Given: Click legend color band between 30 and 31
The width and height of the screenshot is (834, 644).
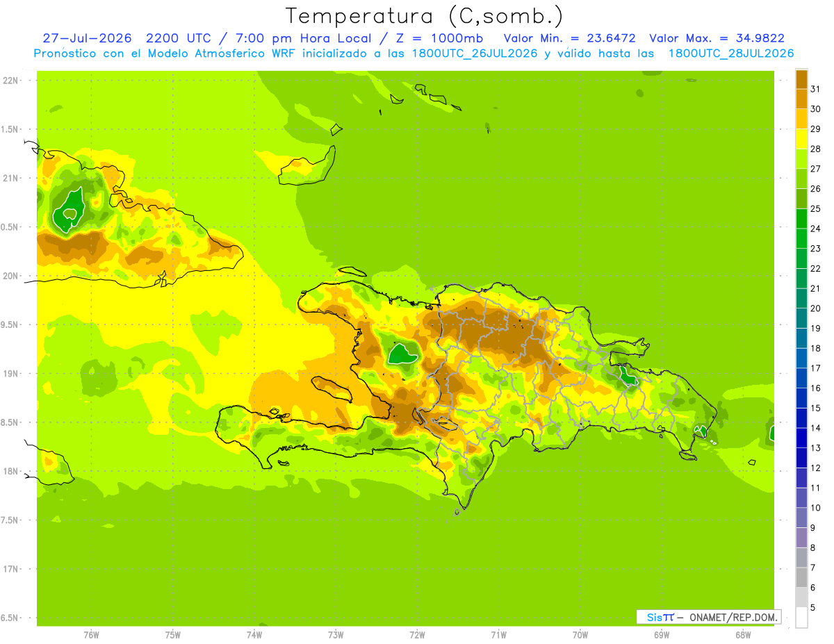Looking at the screenshot, I should (801, 99).
